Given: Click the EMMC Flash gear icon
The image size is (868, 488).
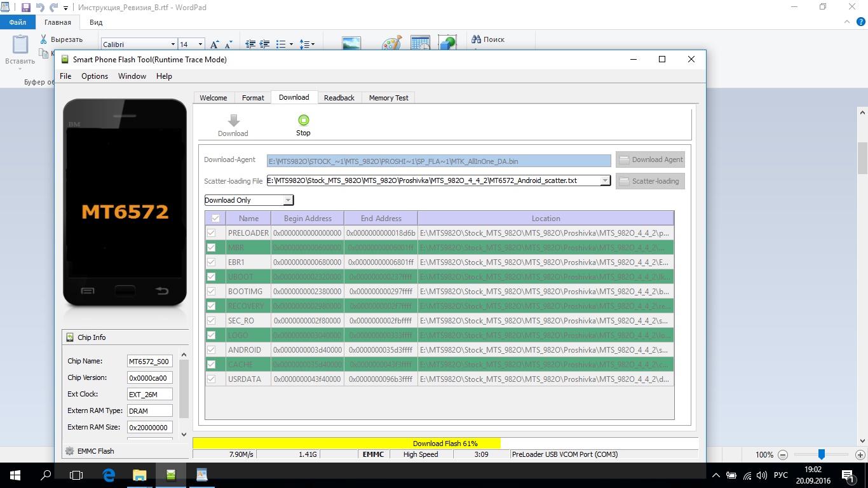Looking at the screenshot, I should (70, 451).
